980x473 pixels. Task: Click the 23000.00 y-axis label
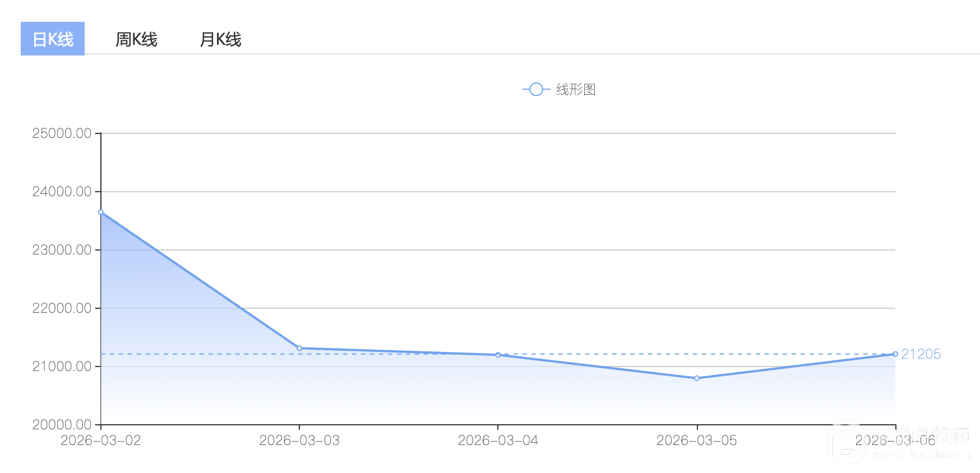62,250
